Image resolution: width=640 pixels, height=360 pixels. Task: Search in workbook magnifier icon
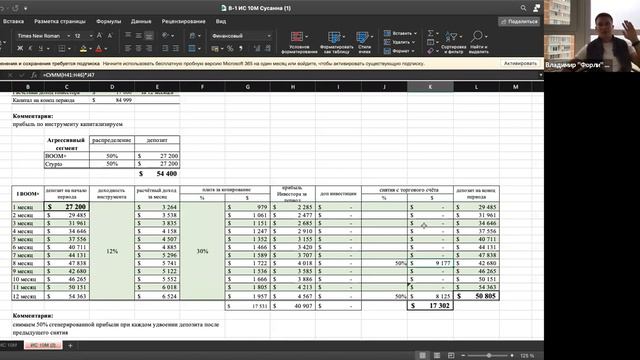[523, 8]
